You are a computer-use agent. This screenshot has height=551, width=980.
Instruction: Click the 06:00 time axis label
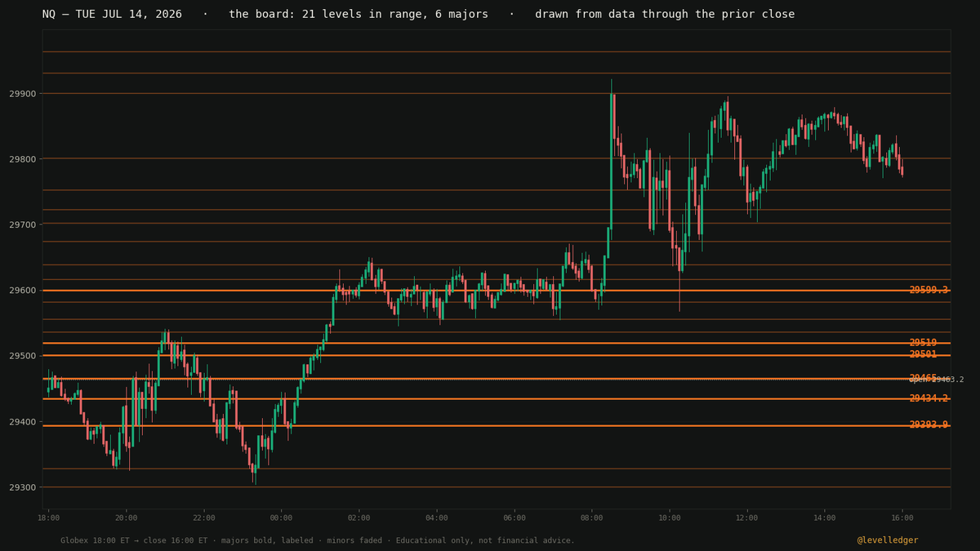pyautogui.click(x=514, y=518)
